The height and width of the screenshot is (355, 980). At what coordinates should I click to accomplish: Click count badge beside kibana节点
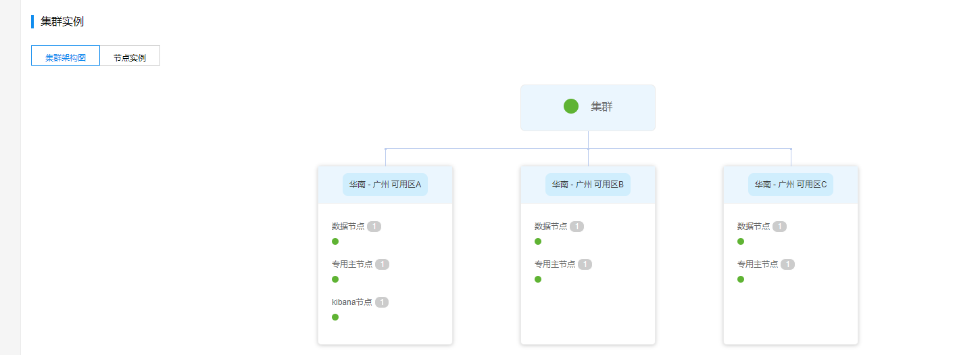point(382,302)
